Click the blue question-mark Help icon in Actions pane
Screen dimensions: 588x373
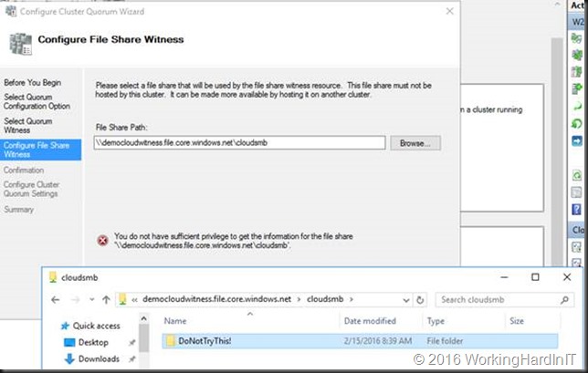[576, 209]
